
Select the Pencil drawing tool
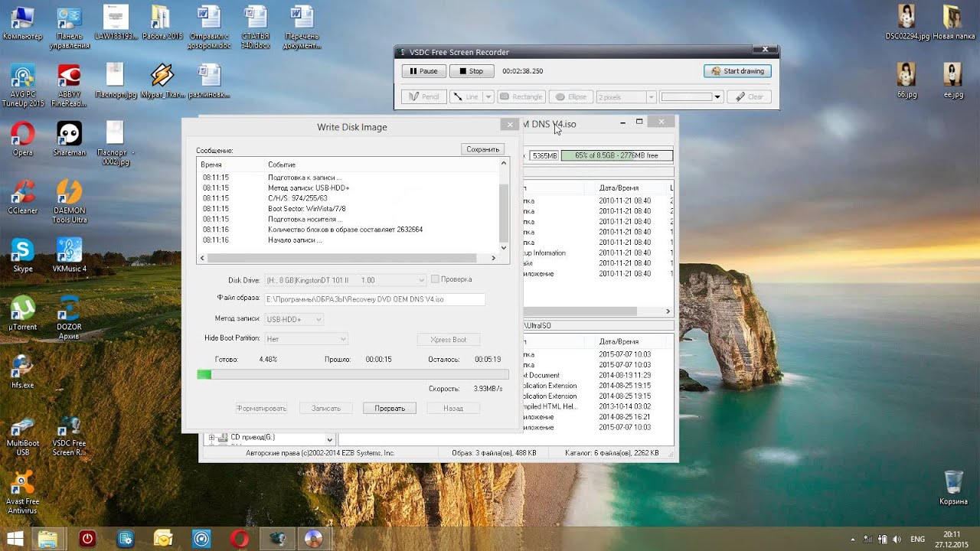tap(423, 97)
